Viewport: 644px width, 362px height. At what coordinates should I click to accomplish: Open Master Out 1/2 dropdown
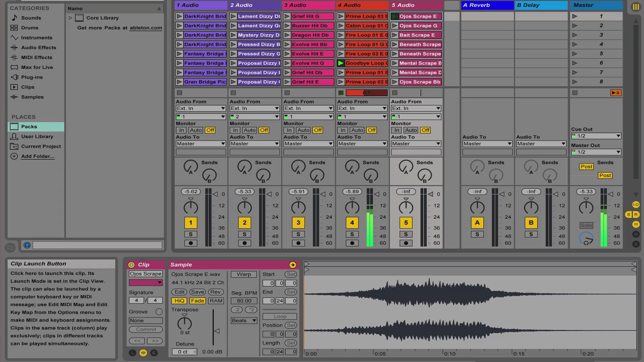coord(596,152)
